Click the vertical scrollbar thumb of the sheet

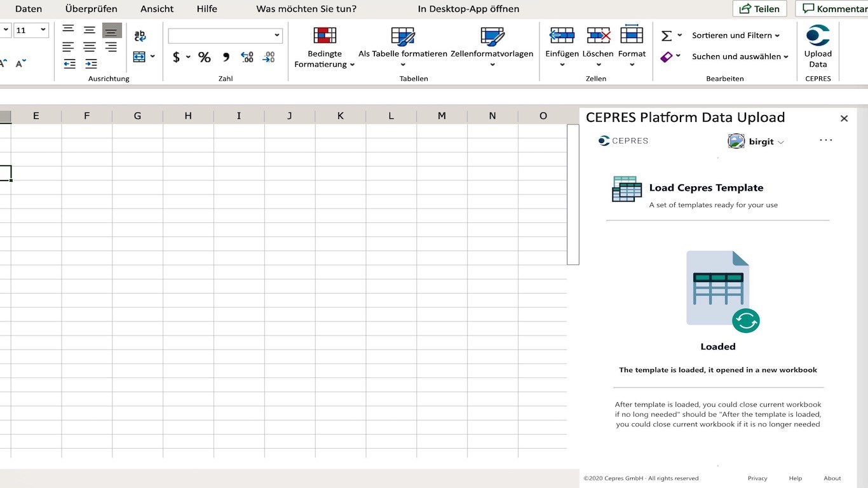point(573,194)
